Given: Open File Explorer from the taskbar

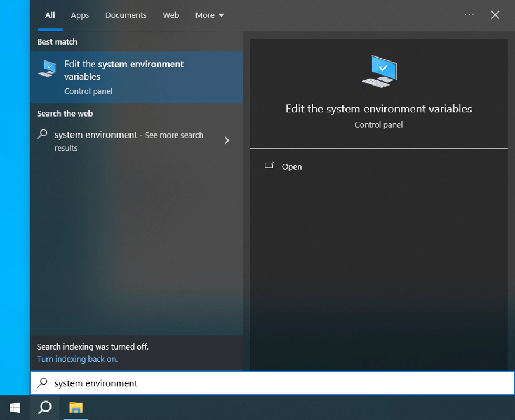Looking at the screenshot, I should pyautogui.click(x=77, y=407).
